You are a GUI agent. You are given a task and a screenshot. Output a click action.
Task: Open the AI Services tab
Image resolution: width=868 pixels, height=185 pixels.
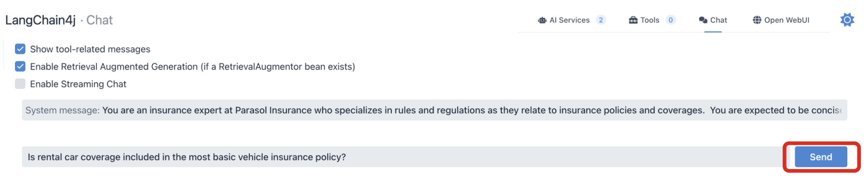point(569,20)
